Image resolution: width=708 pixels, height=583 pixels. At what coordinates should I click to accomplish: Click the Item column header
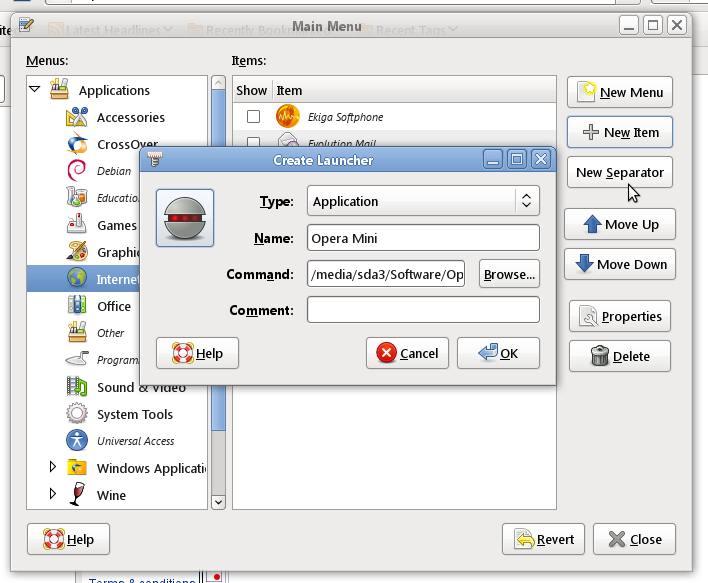coord(414,90)
